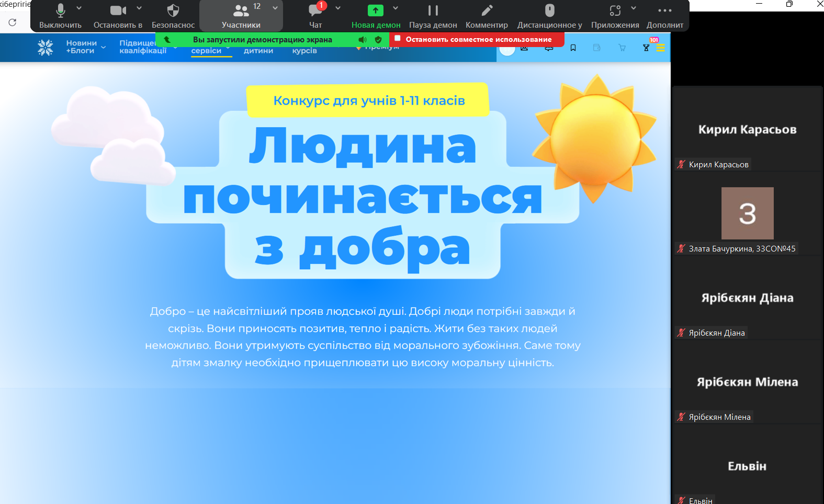
Task: Mute microphone with the Выключить button
Action: 60,16
